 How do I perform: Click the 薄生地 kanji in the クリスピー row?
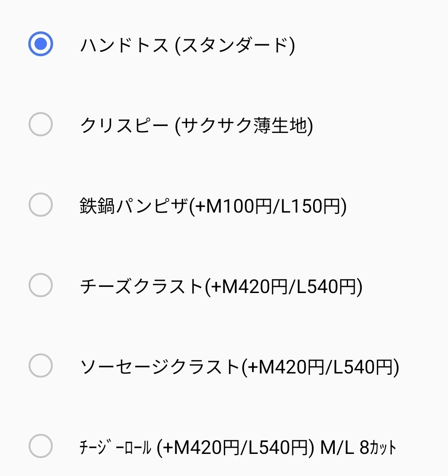(280, 126)
